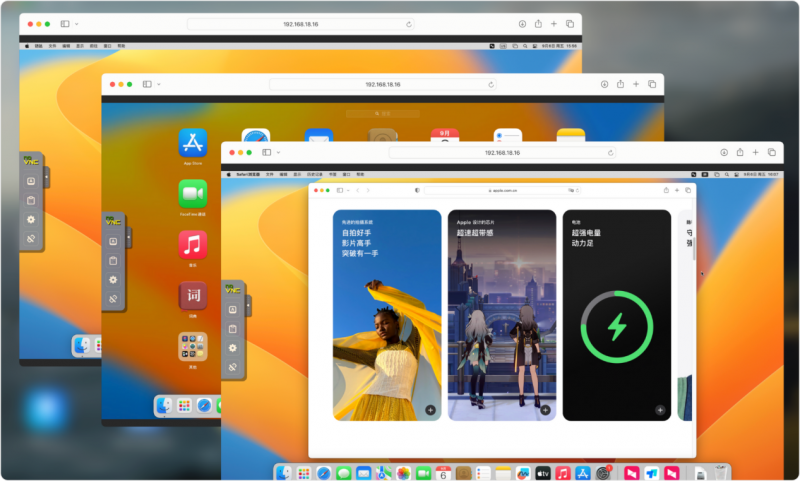Launch FaceTime from middle window Launchpad
The height and width of the screenshot is (481, 800).
(193, 194)
